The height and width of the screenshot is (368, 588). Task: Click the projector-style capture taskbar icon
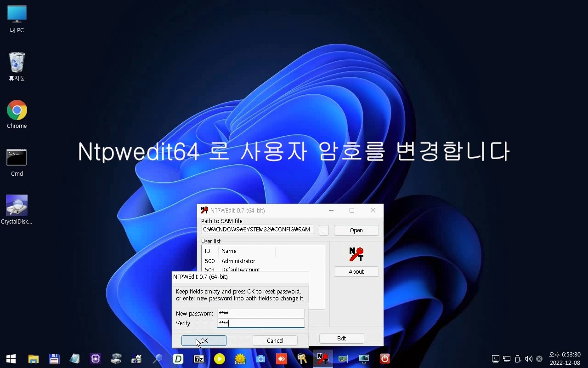coord(136,359)
